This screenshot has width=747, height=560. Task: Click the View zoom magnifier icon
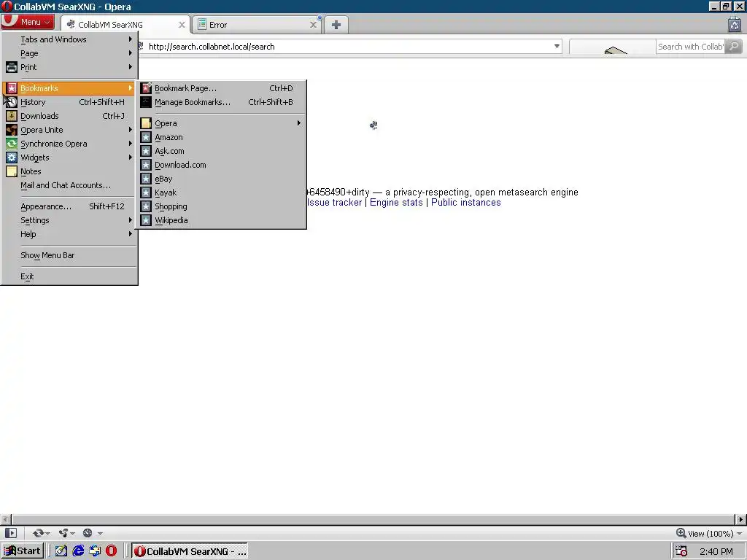[x=681, y=533]
